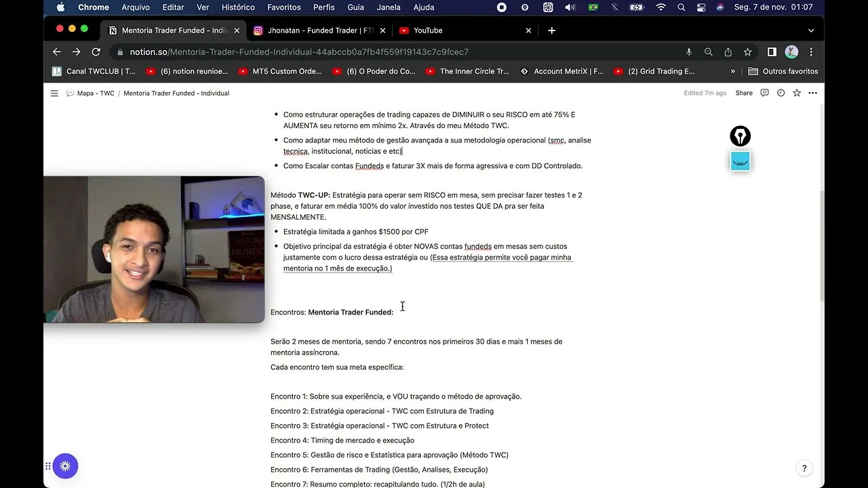Open MT5 Custom Orde... bookmark
This screenshot has height=488, width=868.
click(x=279, y=71)
